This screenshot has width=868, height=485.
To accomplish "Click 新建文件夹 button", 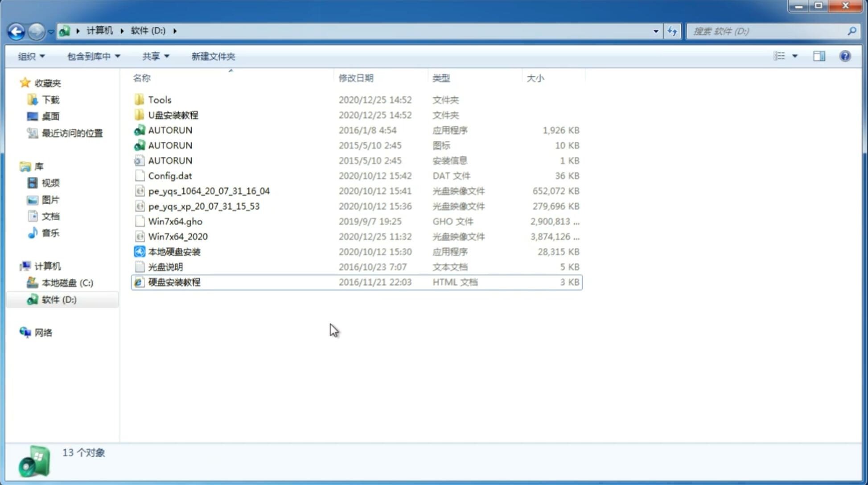I will [213, 56].
